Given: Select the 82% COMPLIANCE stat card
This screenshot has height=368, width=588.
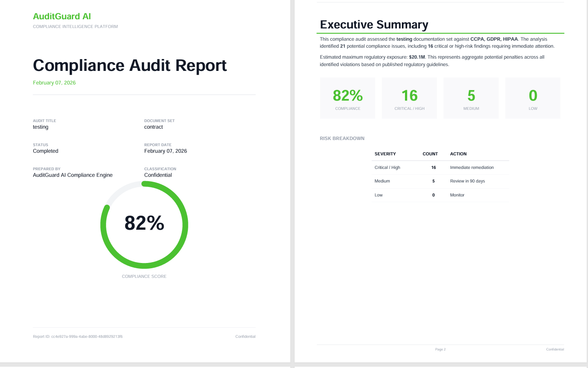Looking at the screenshot, I should [x=347, y=97].
